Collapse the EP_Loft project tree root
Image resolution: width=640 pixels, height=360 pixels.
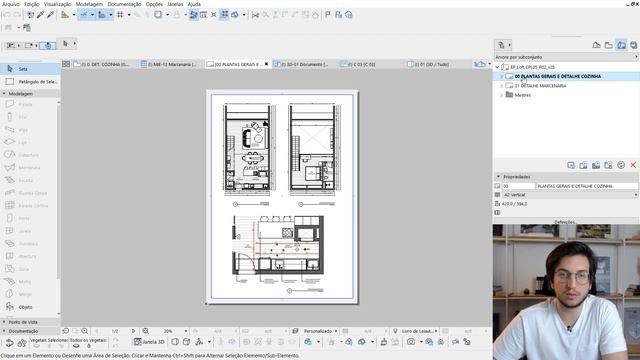(497, 67)
